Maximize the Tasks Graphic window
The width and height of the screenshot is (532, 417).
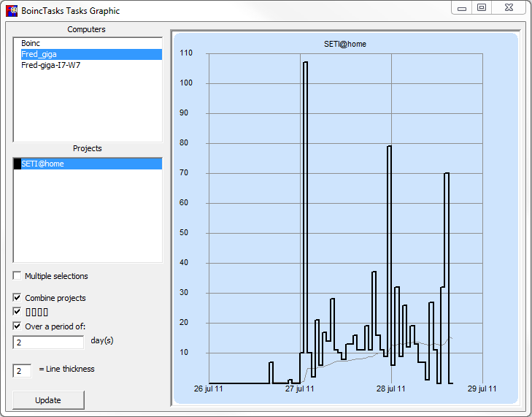pos(482,8)
